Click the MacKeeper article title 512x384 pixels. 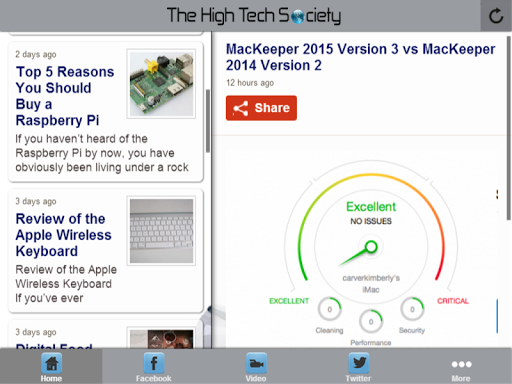360,57
